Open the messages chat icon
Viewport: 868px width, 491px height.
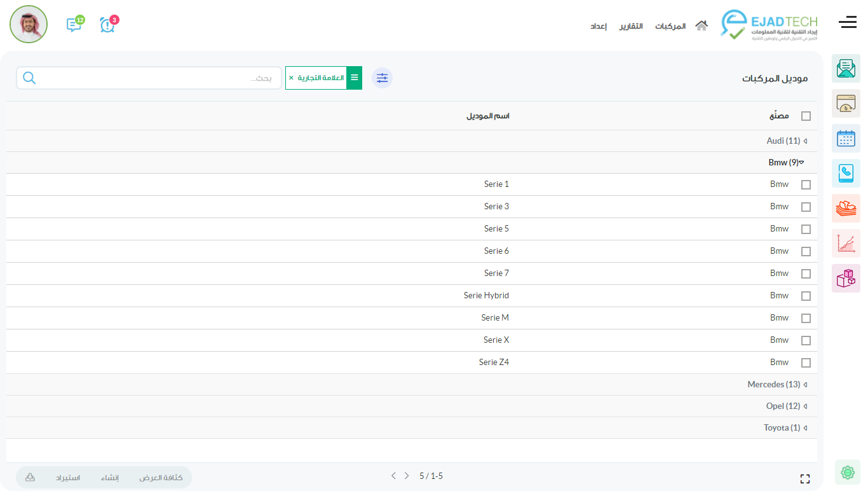pos(74,25)
